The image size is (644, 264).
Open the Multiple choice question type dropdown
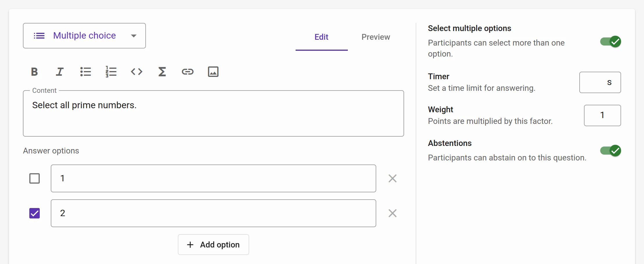84,36
